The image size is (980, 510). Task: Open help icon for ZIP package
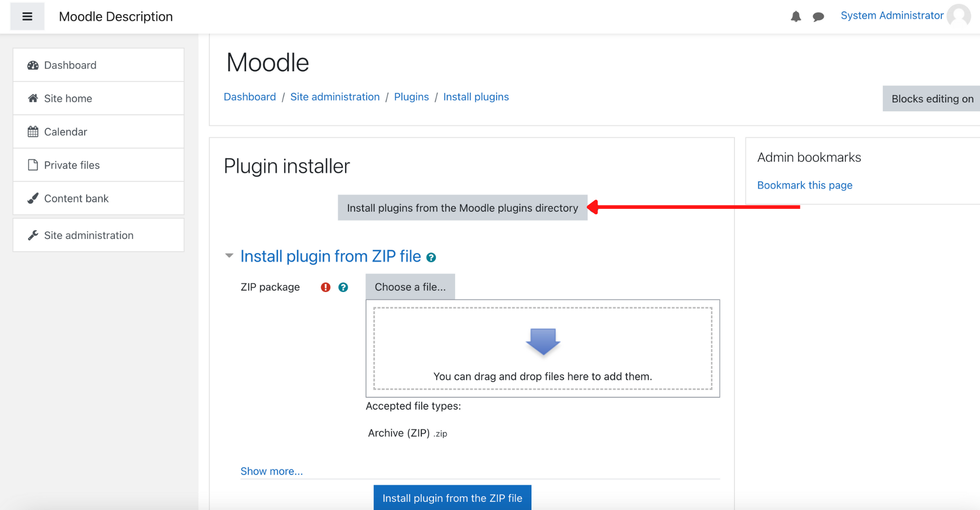[x=343, y=287]
